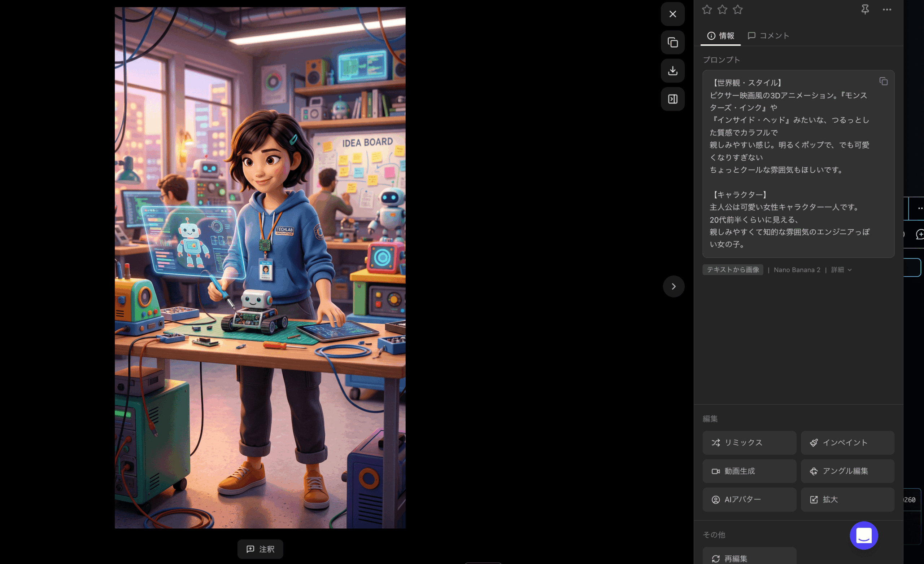Select the 情報 tab

(720, 36)
